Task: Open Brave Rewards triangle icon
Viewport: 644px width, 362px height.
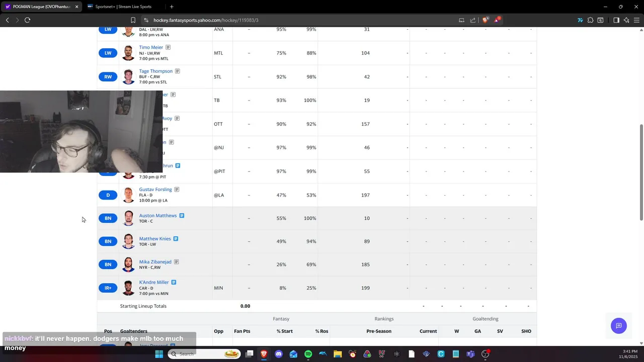Action: (x=497, y=20)
